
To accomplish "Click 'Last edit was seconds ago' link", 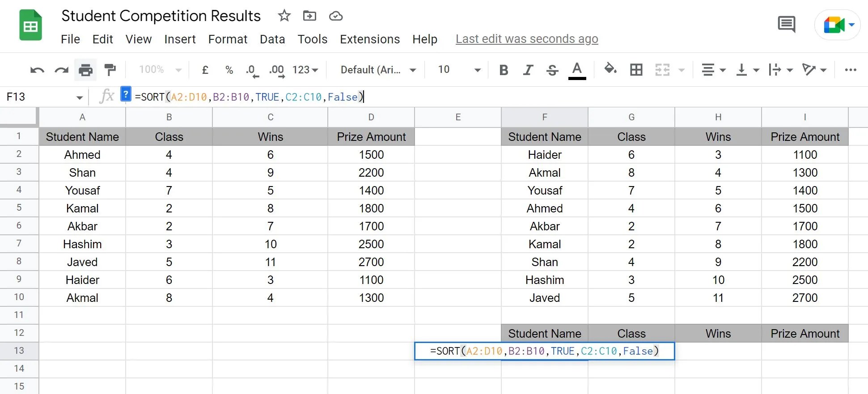I will pos(527,39).
